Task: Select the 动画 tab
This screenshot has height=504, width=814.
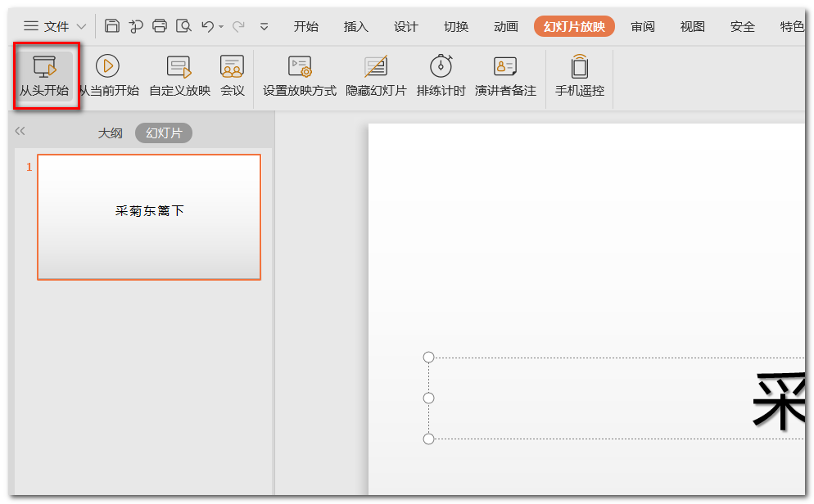Action: pyautogui.click(x=505, y=26)
